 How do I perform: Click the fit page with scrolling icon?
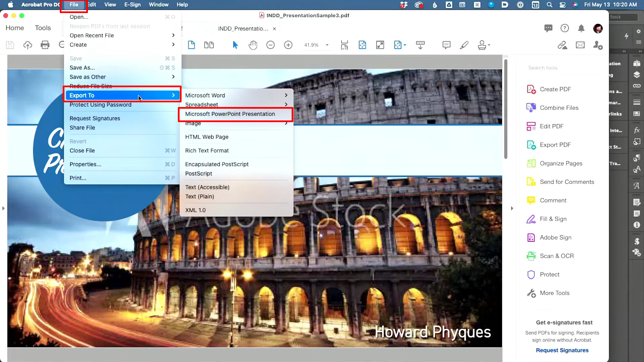(x=344, y=45)
